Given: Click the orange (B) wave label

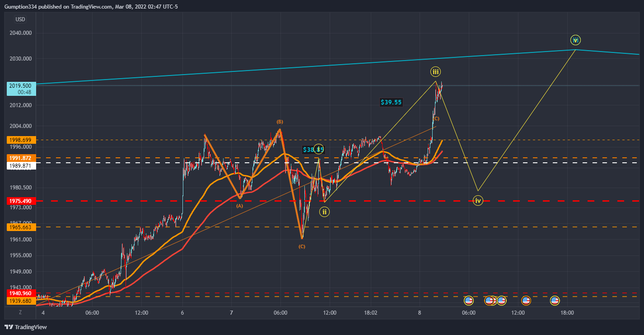Looking at the screenshot, I should pos(280,122).
